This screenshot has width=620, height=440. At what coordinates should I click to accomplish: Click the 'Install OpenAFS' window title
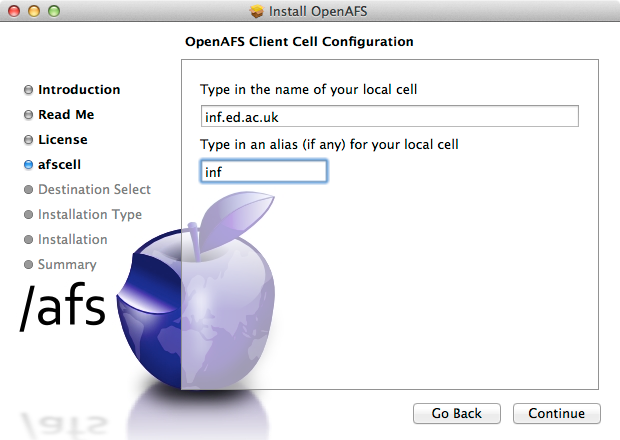(x=318, y=11)
